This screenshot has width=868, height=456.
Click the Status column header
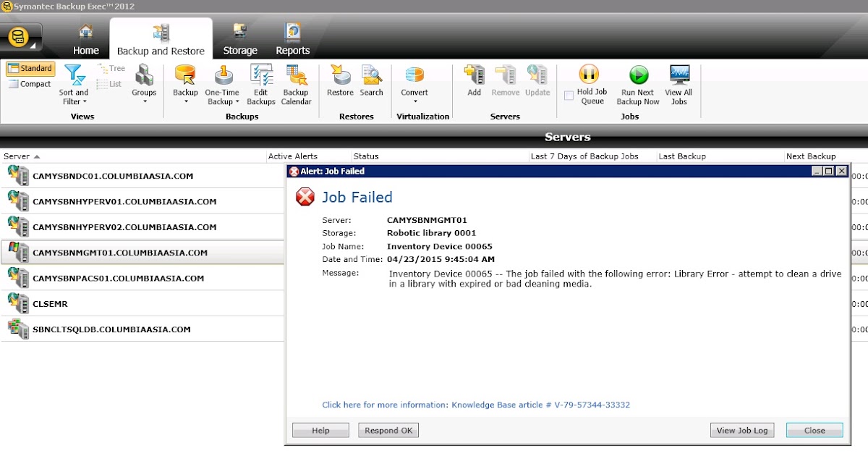pos(366,156)
